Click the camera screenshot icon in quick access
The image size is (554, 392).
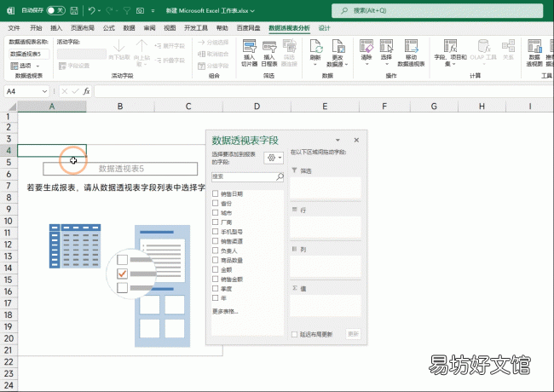(140, 10)
